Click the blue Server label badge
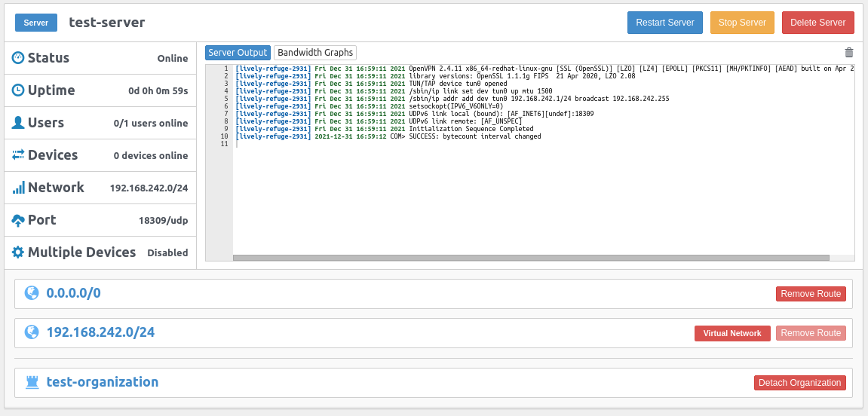The height and width of the screenshot is (416, 868). [36, 23]
